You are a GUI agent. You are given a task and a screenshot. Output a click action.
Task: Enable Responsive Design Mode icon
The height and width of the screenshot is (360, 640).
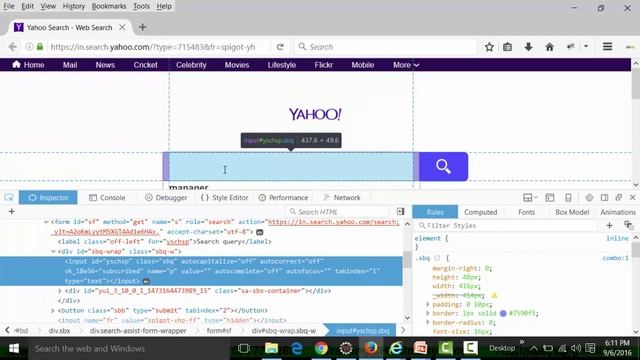(x=568, y=198)
